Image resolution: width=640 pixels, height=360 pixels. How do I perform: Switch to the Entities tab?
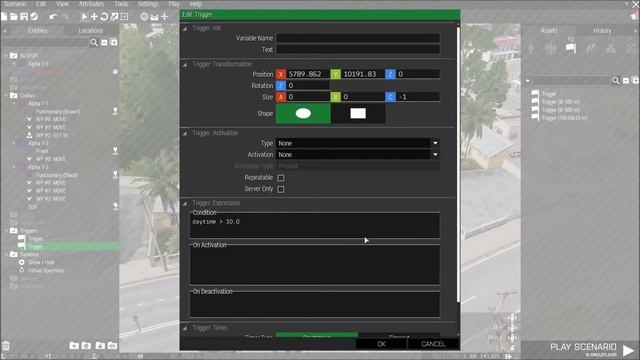tap(38, 31)
